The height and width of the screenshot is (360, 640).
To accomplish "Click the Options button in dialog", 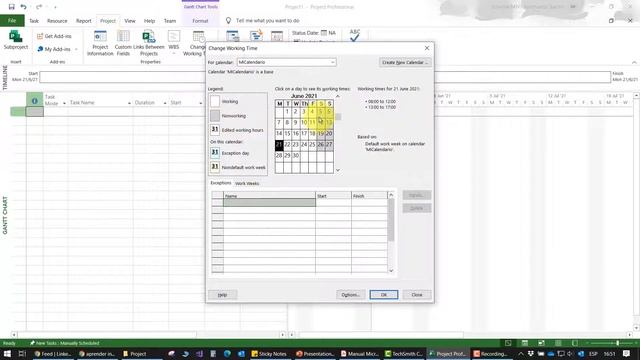I will pyautogui.click(x=351, y=295).
